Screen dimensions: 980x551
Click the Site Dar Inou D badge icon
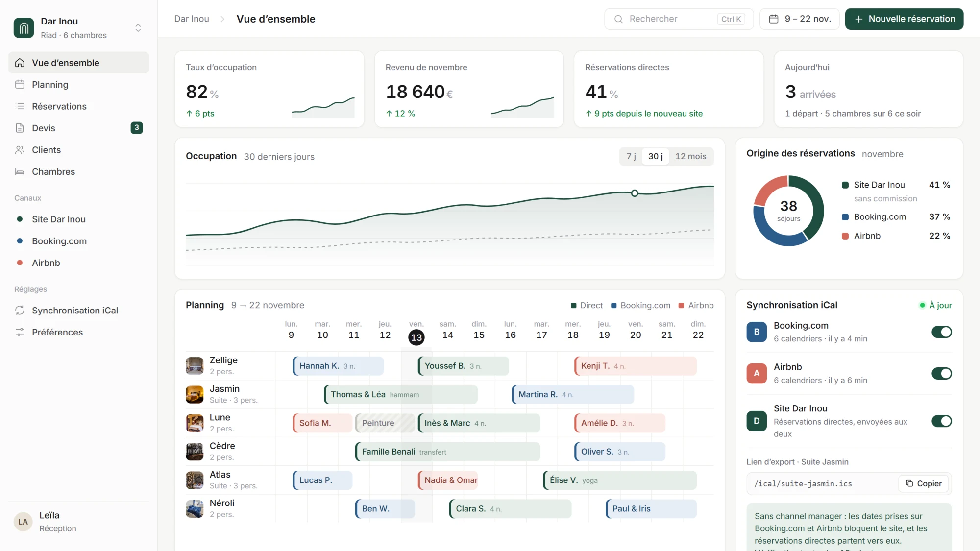757,421
